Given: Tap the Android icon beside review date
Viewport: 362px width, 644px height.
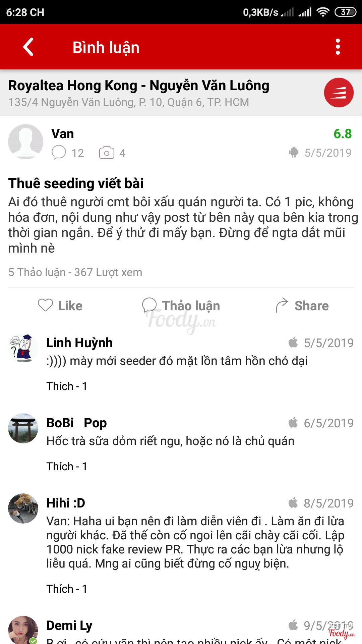Looking at the screenshot, I should (294, 153).
